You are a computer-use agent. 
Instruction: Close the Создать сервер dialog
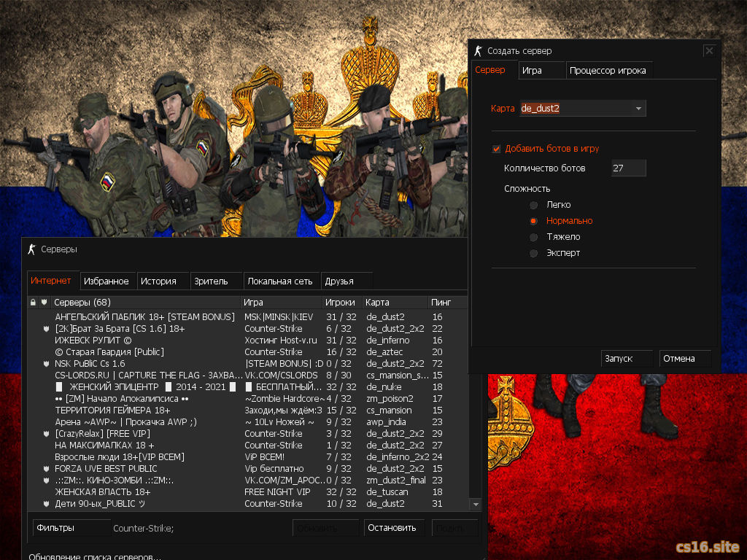click(x=709, y=50)
